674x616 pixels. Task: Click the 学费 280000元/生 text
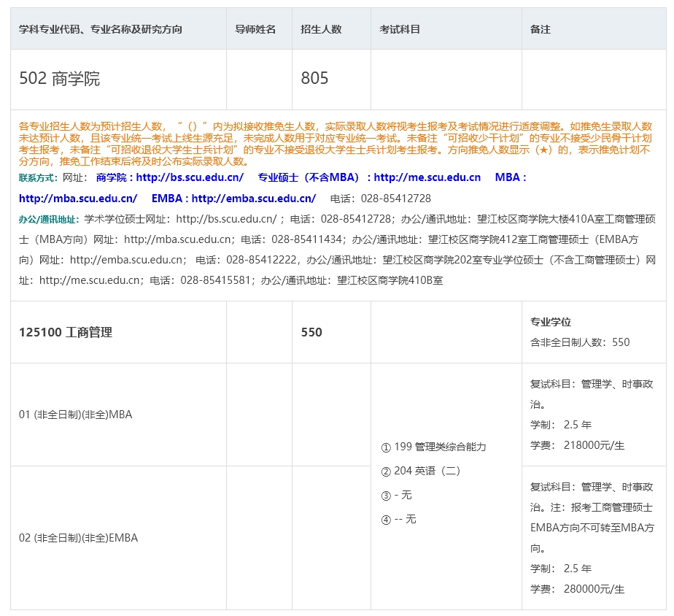(577, 589)
